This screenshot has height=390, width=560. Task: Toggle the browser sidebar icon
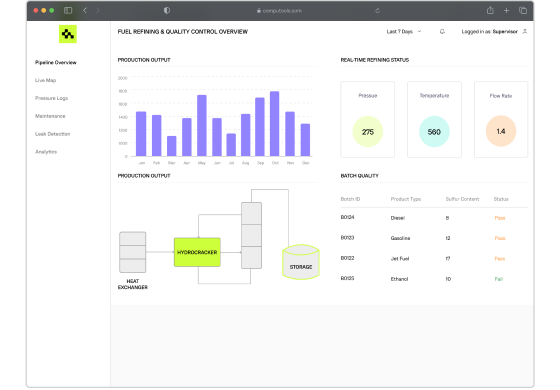click(x=68, y=10)
